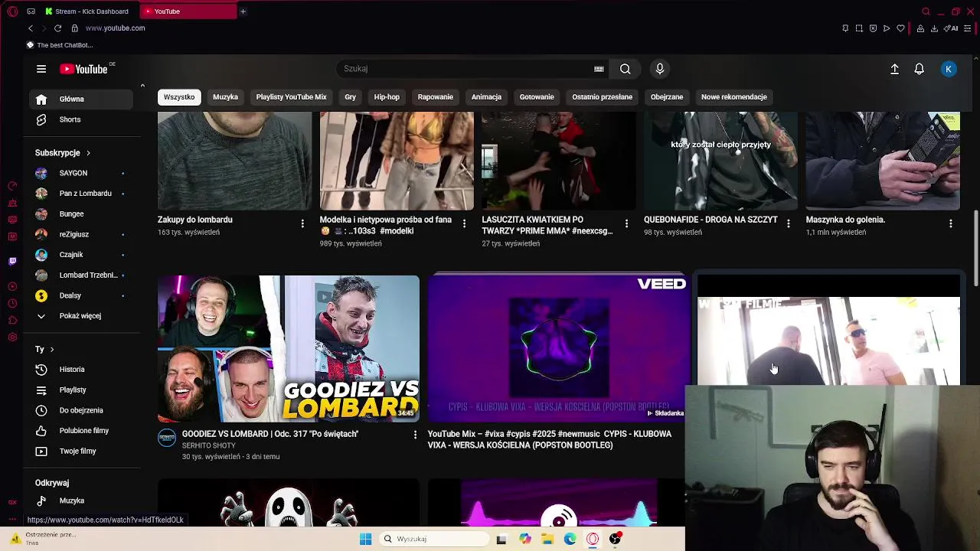This screenshot has width=980, height=551.
Task: Open Opera sidebar settings gear
Action: click(x=12, y=337)
